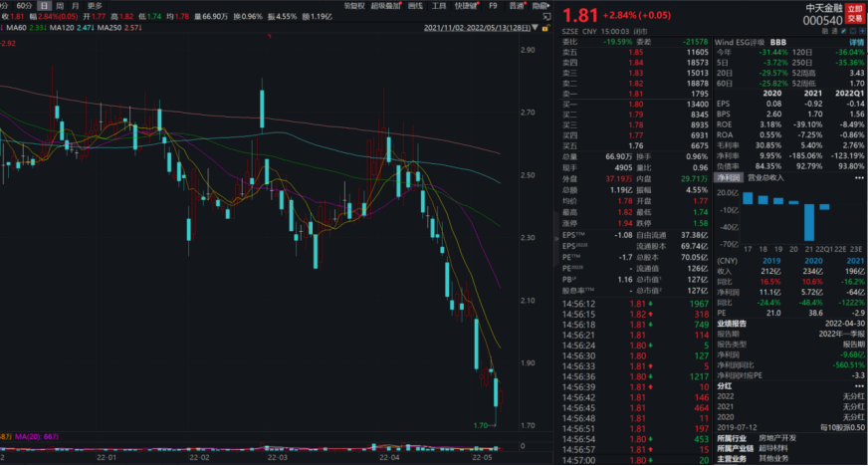
Task: Click the 22-03 date label on time axis
Action: [x=277, y=458]
